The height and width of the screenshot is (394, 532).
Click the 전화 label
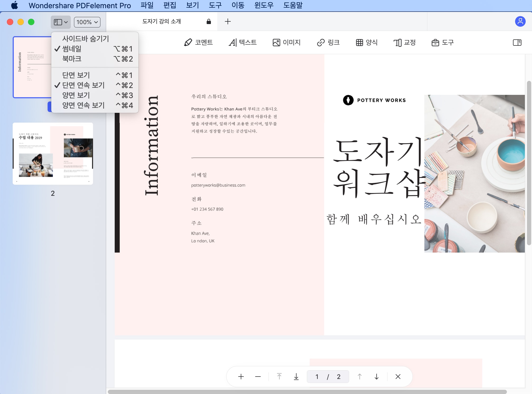(196, 199)
